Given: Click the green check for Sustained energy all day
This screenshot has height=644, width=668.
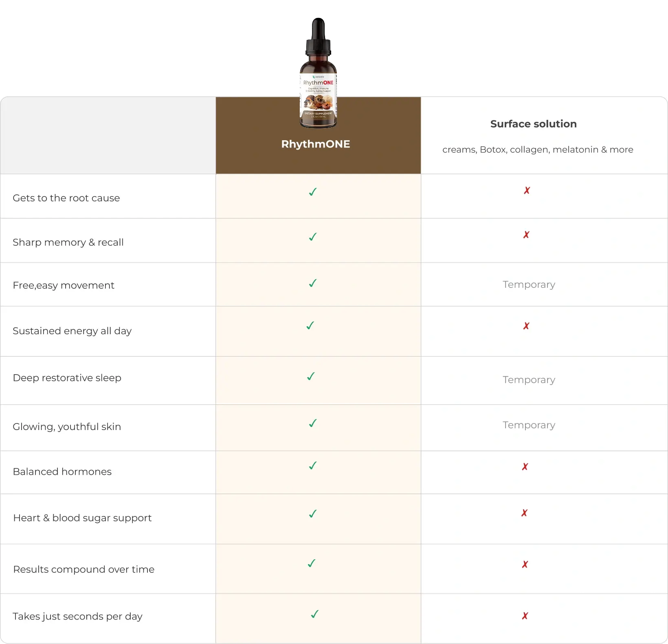Looking at the screenshot, I should tap(310, 325).
